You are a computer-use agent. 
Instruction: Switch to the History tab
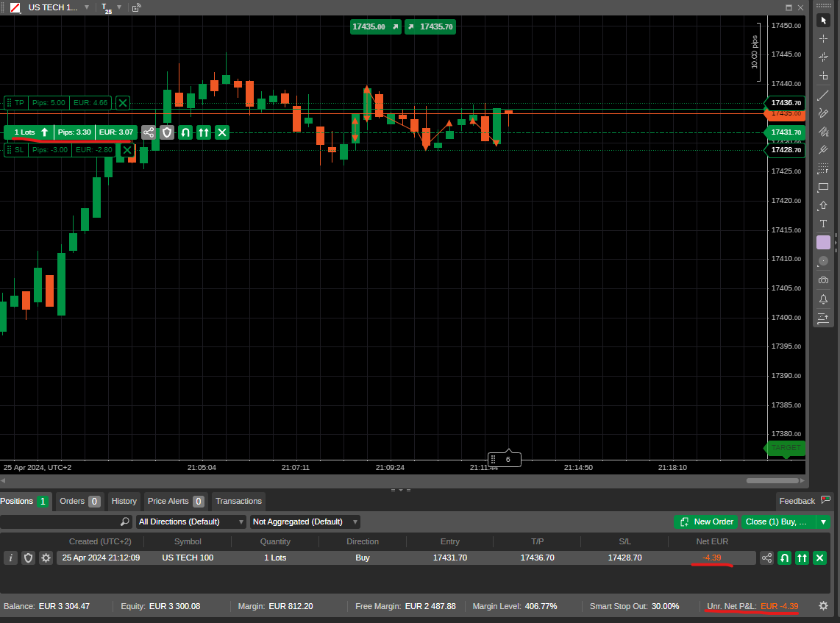(124, 501)
